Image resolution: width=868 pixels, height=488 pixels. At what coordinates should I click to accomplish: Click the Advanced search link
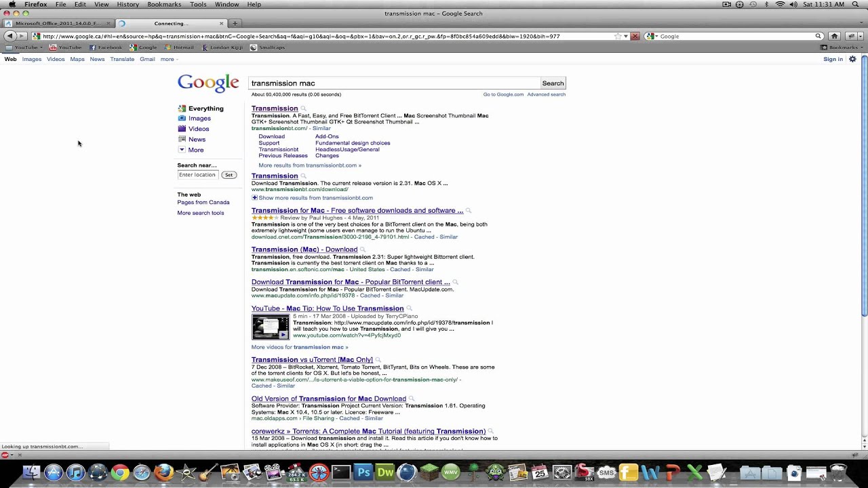click(547, 94)
